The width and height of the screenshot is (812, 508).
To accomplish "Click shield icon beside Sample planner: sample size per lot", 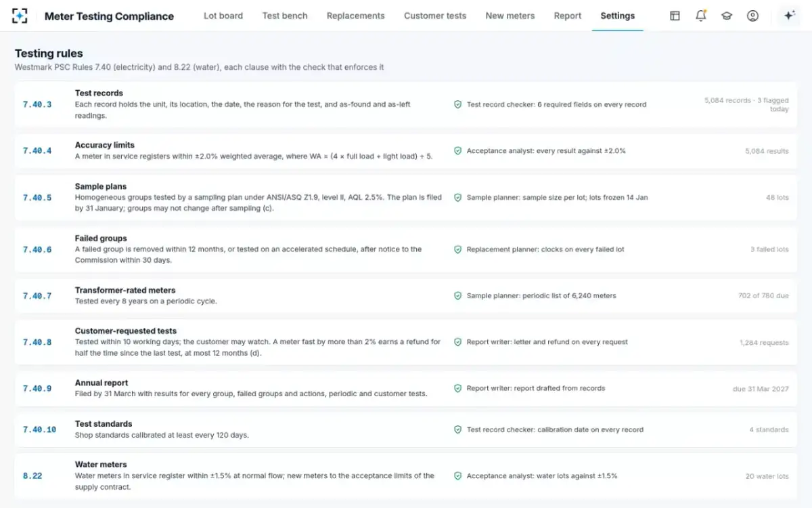I will click(x=458, y=198).
